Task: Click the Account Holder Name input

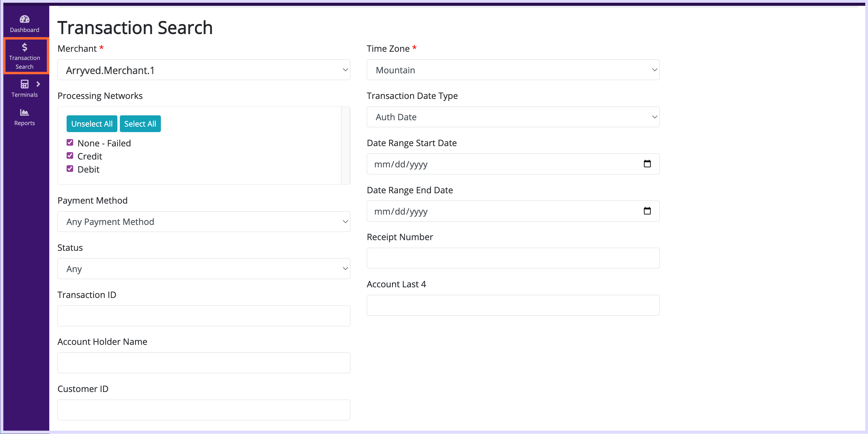Action: [x=203, y=363]
